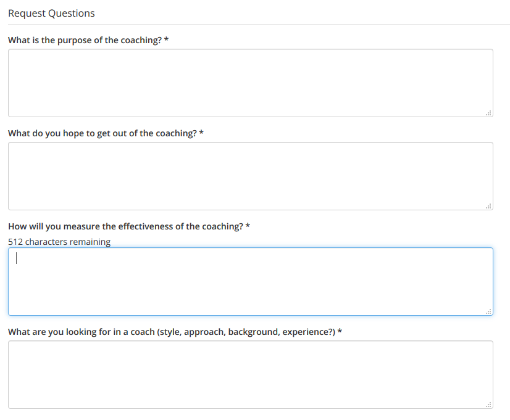The image size is (510, 420).
Task: Click required asterisk after coach style question
Action: tap(340, 332)
